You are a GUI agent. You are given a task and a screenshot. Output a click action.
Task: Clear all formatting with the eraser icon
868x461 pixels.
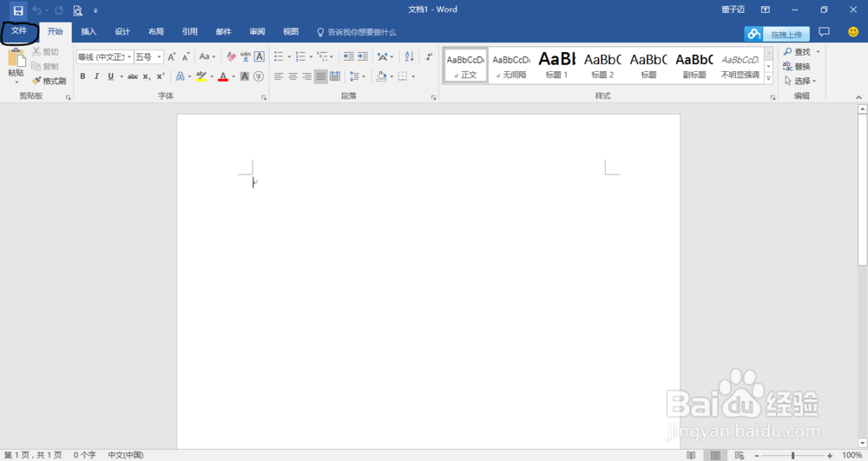[232, 56]
